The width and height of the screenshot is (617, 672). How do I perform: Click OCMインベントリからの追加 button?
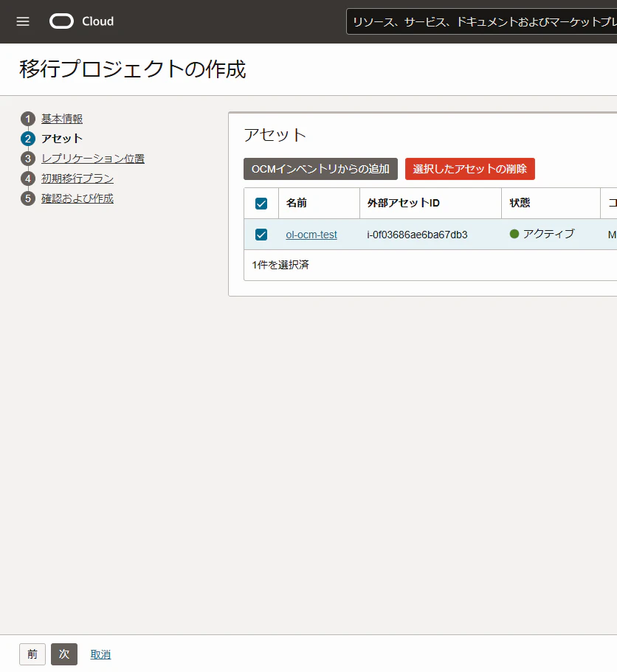point(320,169)
